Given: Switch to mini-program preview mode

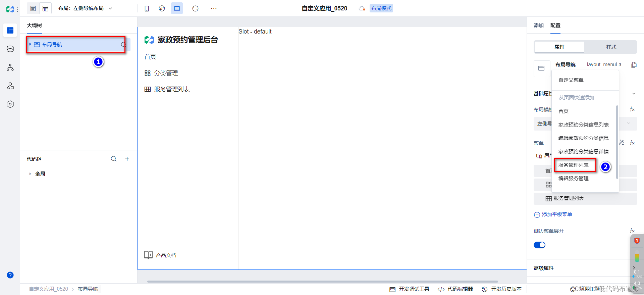Looking at the screenshot, I should (162, 8).
